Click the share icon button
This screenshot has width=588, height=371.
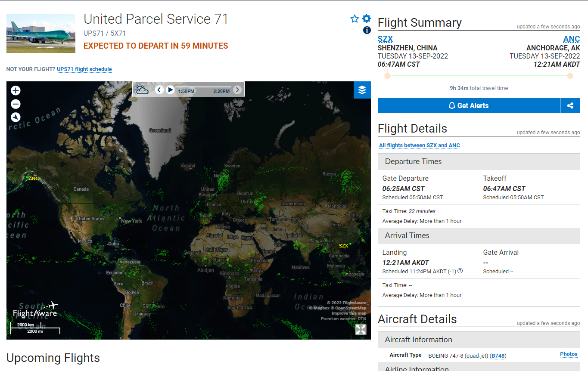click(570, 105)
